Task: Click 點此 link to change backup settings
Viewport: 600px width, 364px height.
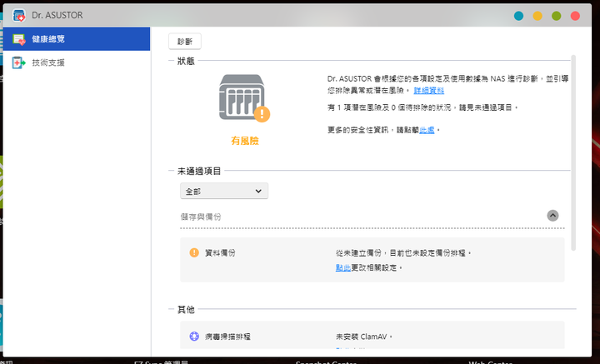Action: click(343, 267)
